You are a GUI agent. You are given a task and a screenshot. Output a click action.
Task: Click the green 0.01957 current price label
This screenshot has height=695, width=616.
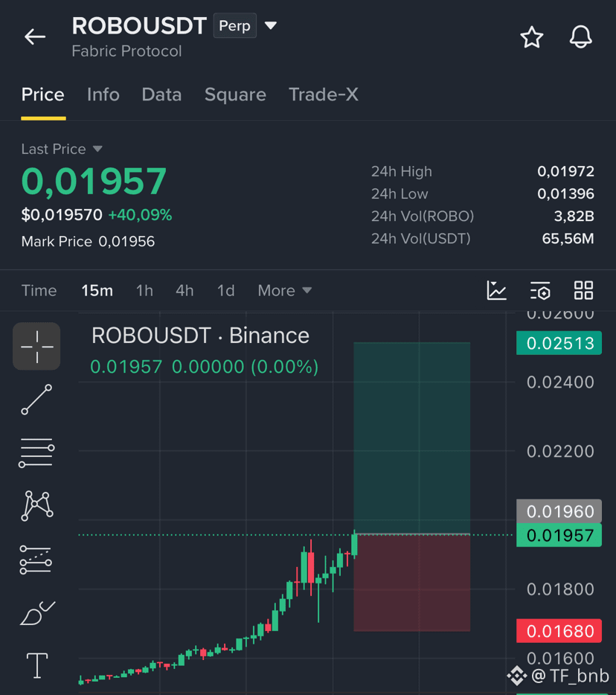pyautogui.click(x=559, y=535)
